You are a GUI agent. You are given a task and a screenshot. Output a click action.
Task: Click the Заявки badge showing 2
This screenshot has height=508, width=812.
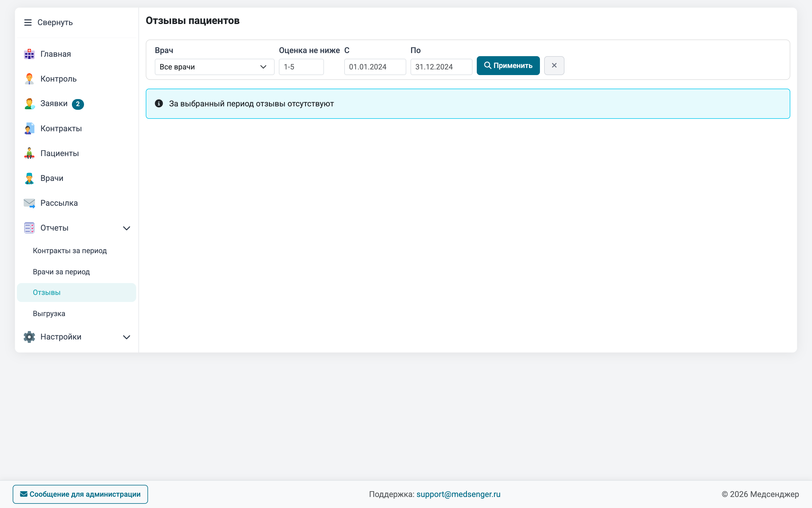pyautogui.click(x=78, y=104)
